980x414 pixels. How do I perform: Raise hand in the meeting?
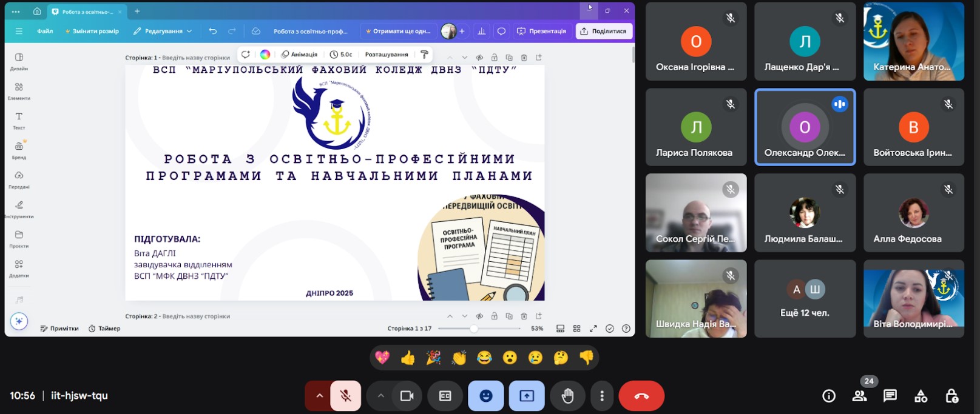point(567,396)
